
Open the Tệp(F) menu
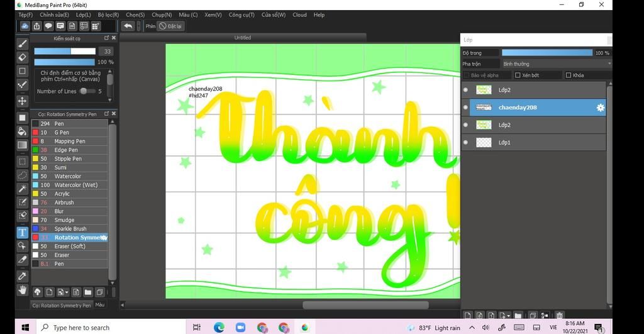pyautogui.click(x=25, y=15)
